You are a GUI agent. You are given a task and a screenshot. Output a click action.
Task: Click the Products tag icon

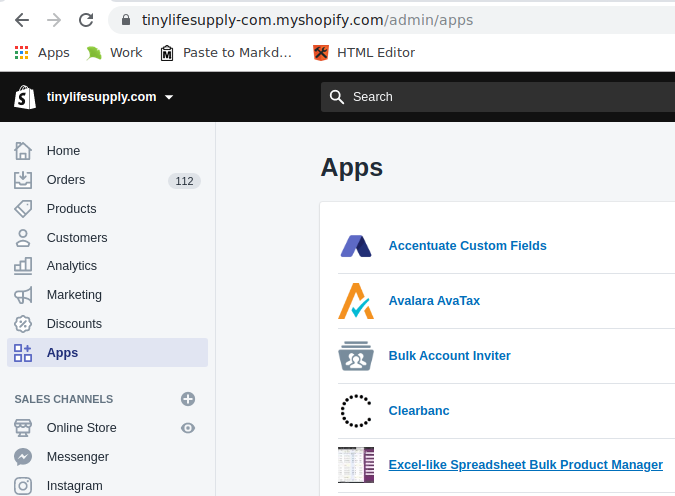click(x=23, y=209)
